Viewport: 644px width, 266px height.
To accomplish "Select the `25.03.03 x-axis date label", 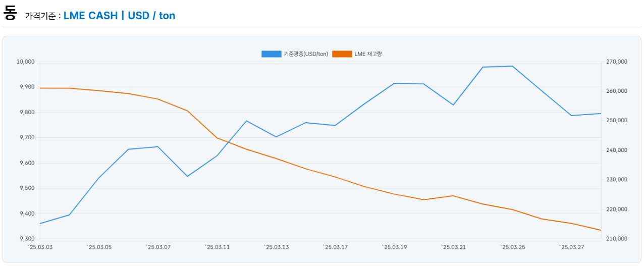I will (39, 247).
